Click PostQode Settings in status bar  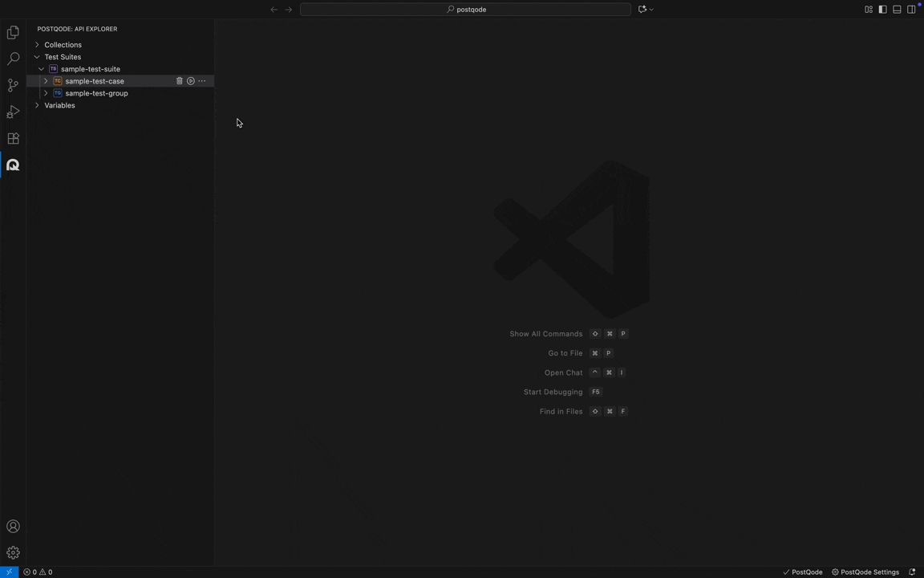[865, 572]
